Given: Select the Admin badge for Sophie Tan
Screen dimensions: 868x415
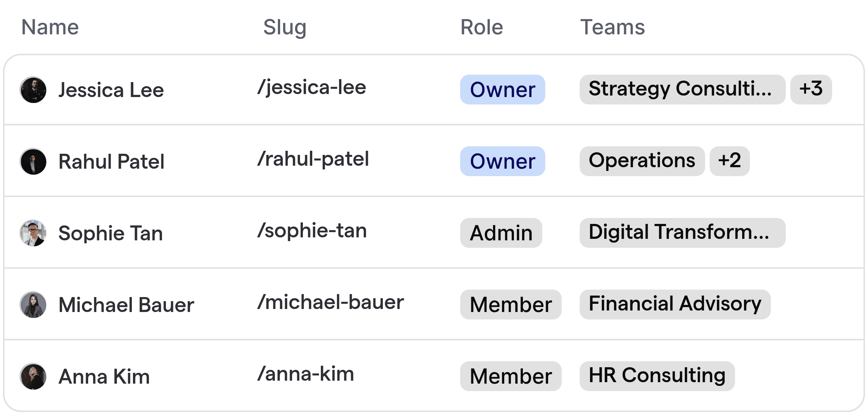Looking at the screenshot, I should [x=501, y=233].
